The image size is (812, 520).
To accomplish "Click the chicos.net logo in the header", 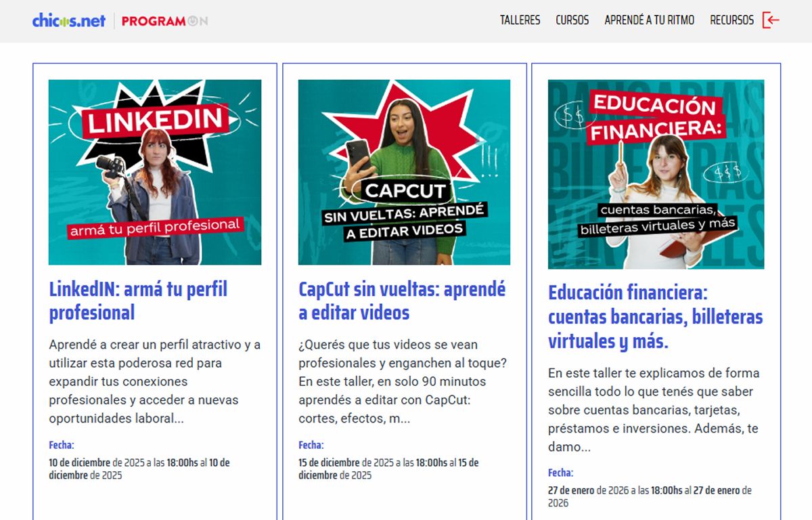I will (x=68, y=20).
